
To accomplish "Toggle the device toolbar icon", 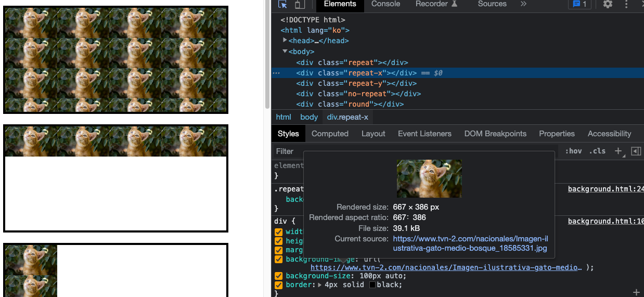I will (x=299, y=4).
